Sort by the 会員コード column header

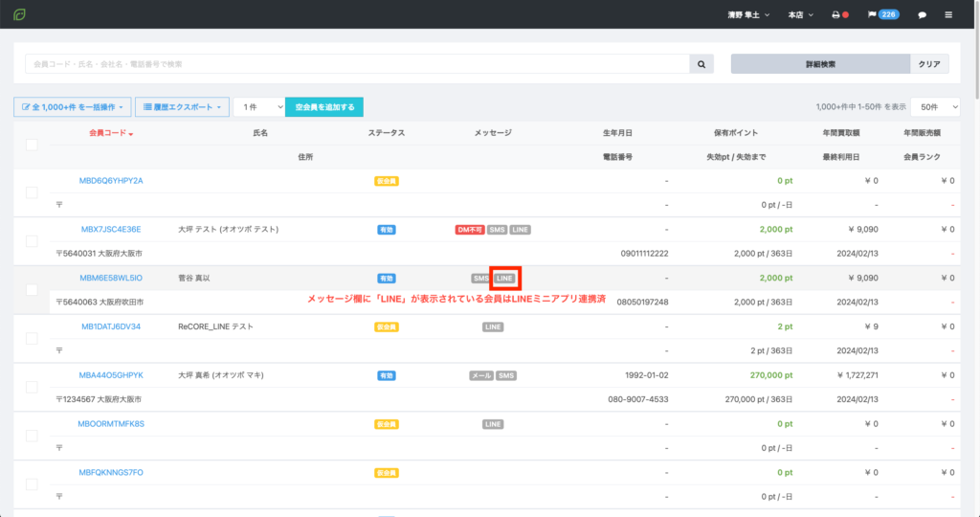click(110, 133)
